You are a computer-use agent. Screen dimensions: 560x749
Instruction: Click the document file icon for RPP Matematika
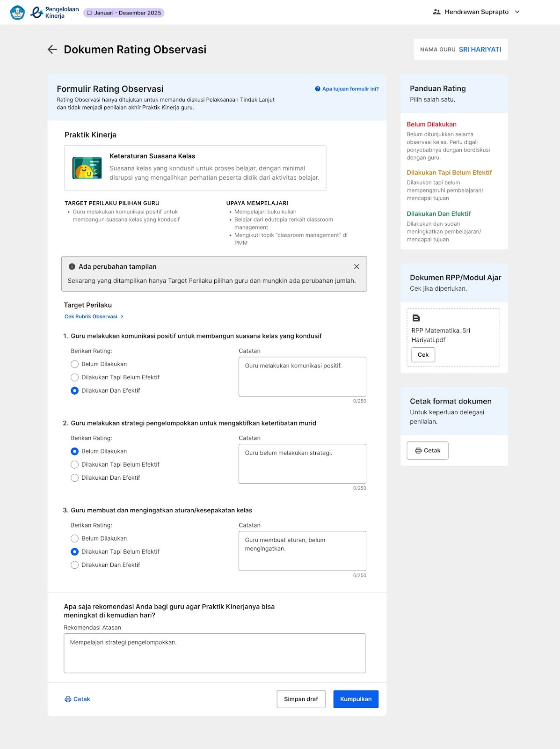click(x=416, y=318)
